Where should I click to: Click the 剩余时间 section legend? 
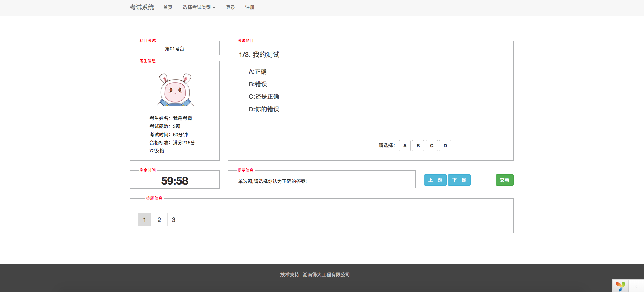(x=147, y=170)
